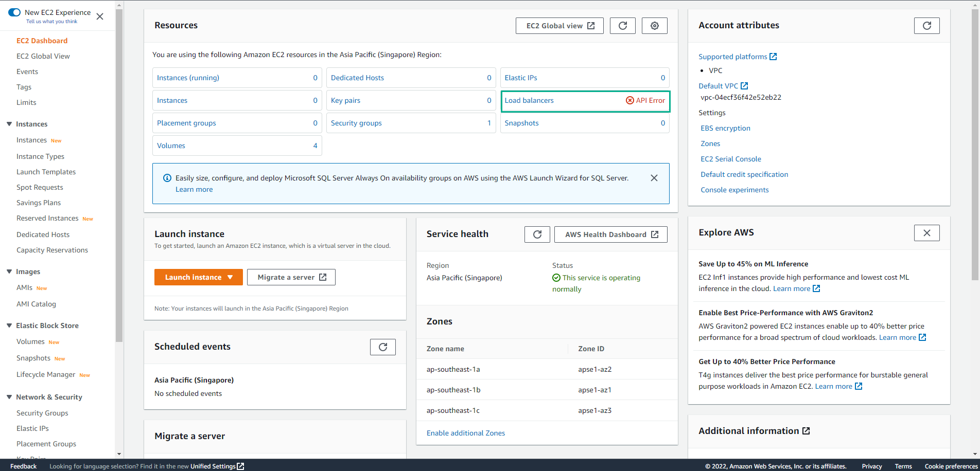
Task: Click Tell us what you think link
Action: pos(51,22)
